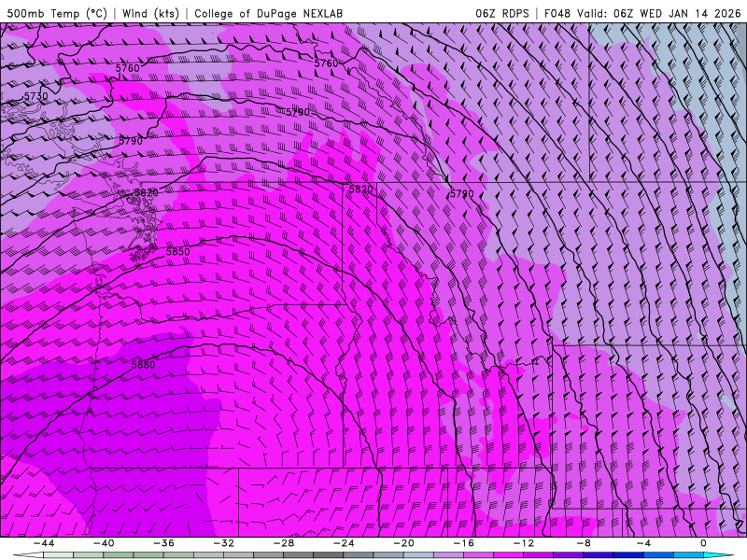Image resolution: width=747 pixels, height=560 pixels.
Task: Click 'College of DuPage NEXLAB' header text
Action: pos(268,13)
